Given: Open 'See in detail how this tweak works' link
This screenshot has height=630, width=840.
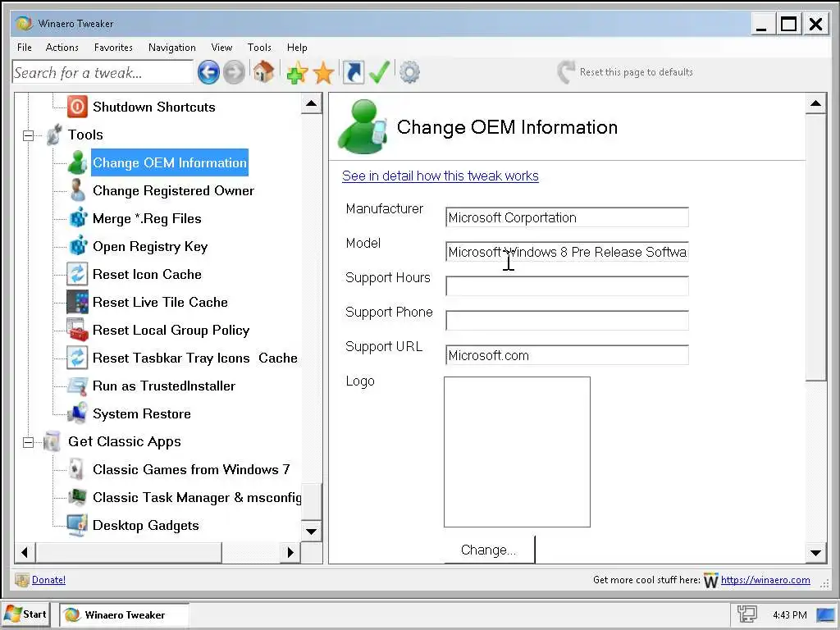Looking at the screenshot, I should 441,176.
